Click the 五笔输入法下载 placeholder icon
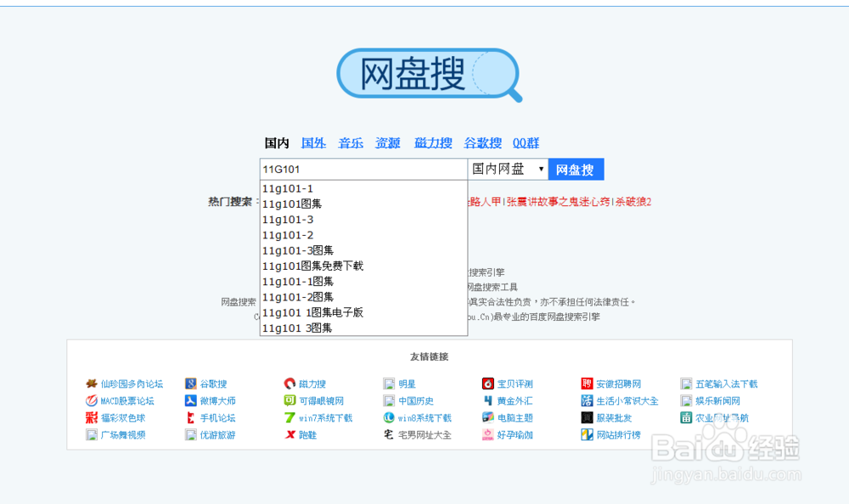The image size is (849, 504). click(686, 384)
